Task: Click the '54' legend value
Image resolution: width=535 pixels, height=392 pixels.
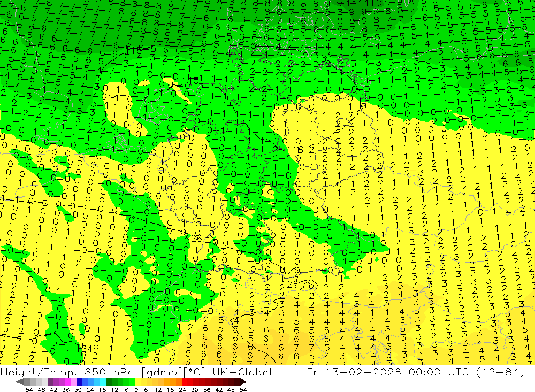Action: coord(243,390)
